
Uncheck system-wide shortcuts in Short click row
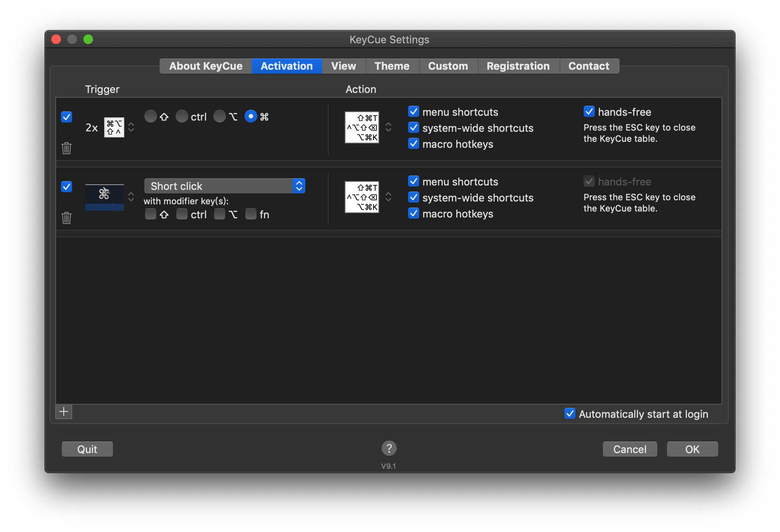coord(414,197)
